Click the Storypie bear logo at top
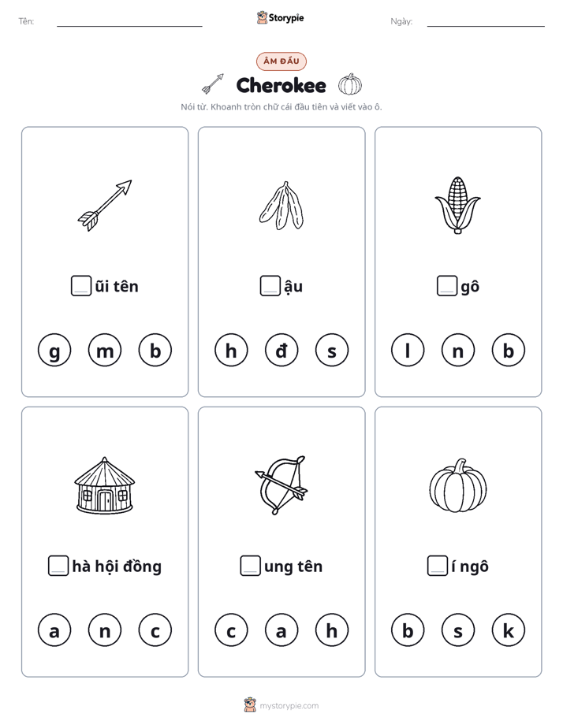563x728 pixels. [x=262, y=17]
